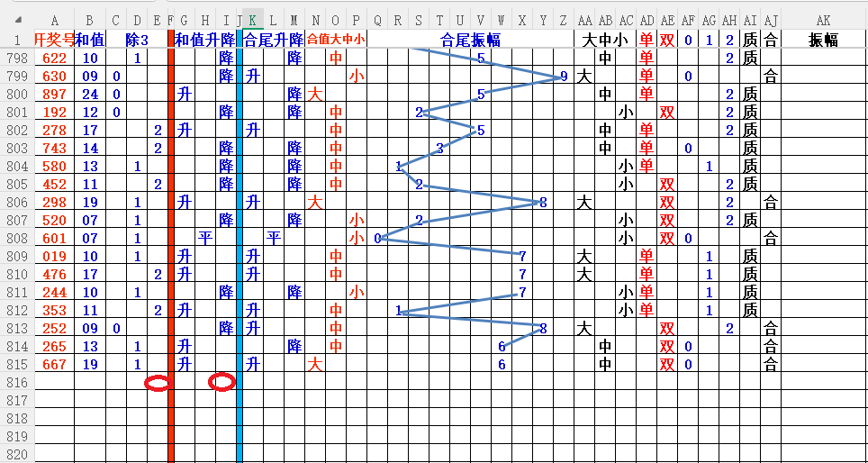Click the red 小 in row 799
Screen dimensions: 868x463
point(356,76)
